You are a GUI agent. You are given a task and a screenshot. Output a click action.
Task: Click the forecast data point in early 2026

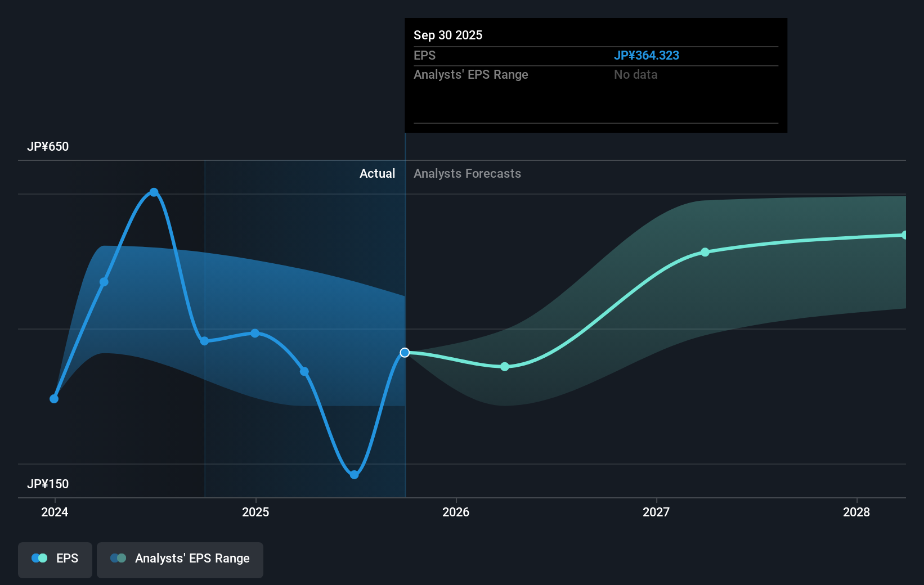[505, 367]
